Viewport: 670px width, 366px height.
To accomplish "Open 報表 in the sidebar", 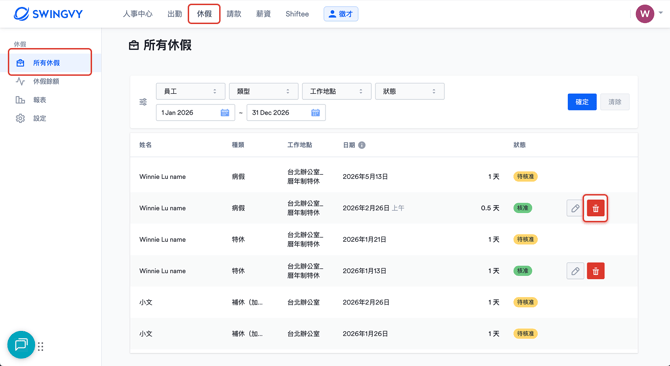I will pos(40,100).
